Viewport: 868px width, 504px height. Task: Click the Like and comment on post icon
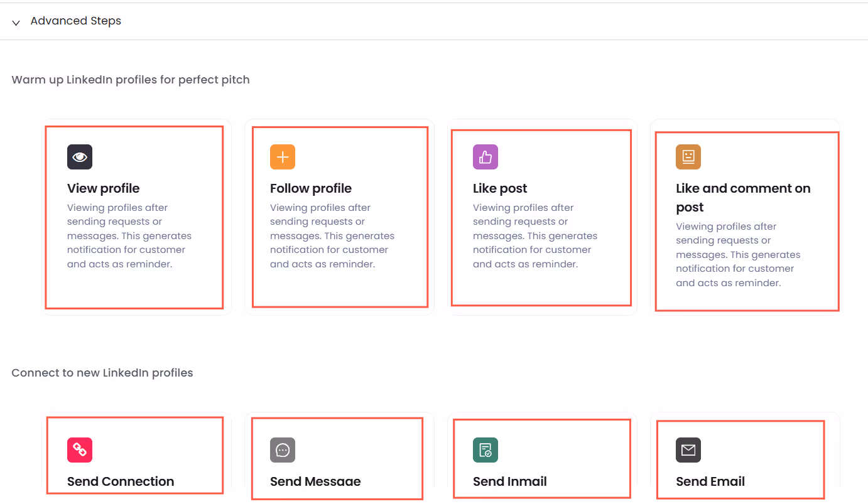point(688,156)
